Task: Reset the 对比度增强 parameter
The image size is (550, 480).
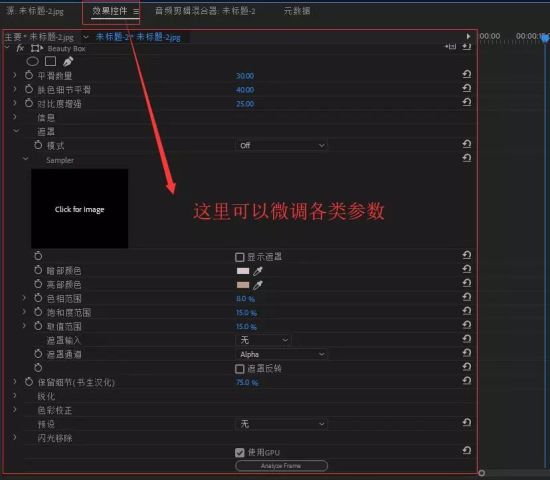Action: tap(467, 102)
